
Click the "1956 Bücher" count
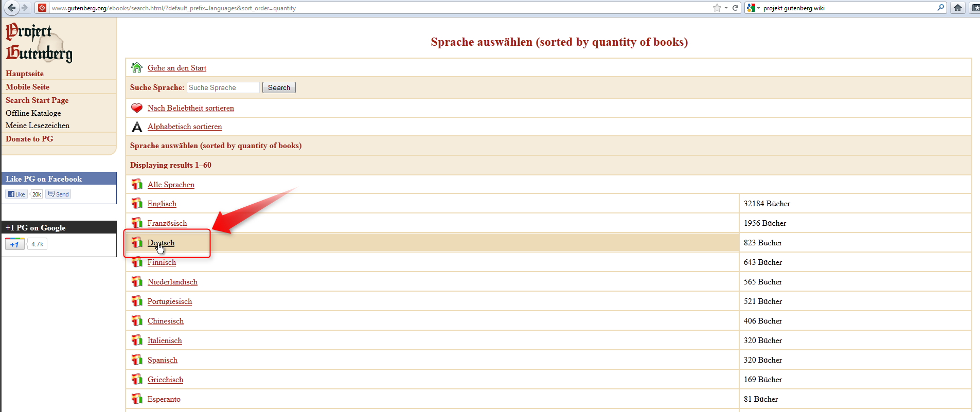pos(765,223)
